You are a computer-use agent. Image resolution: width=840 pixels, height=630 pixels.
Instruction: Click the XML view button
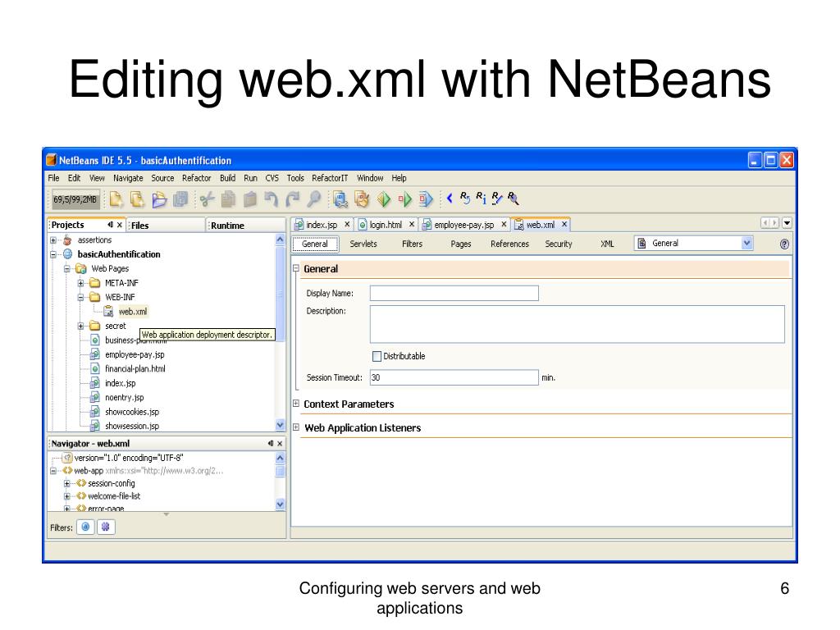click(x=607, y=244)
